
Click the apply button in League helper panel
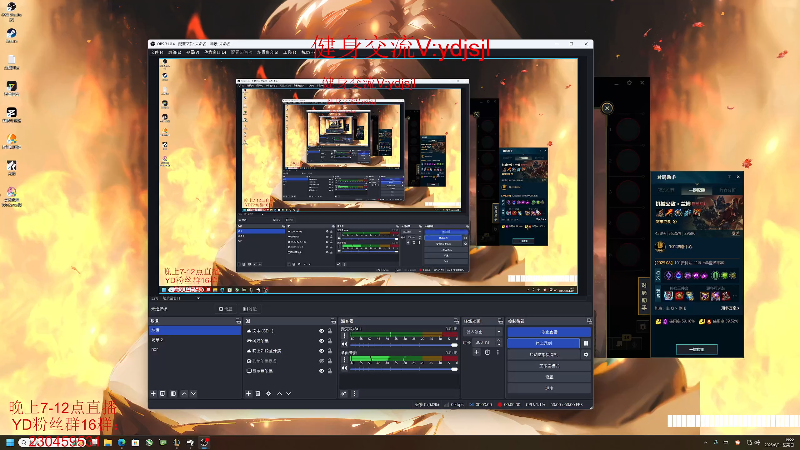pos(696,349)
